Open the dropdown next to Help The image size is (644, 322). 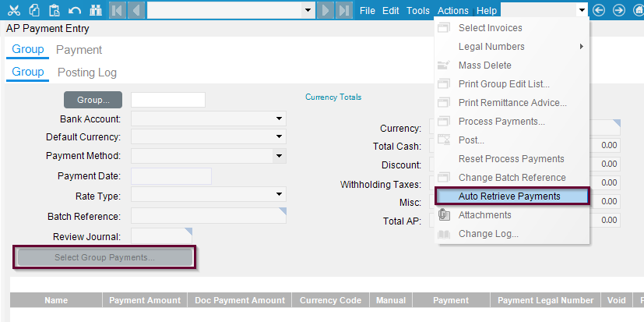pyautogui.click(x=581, y=10)
